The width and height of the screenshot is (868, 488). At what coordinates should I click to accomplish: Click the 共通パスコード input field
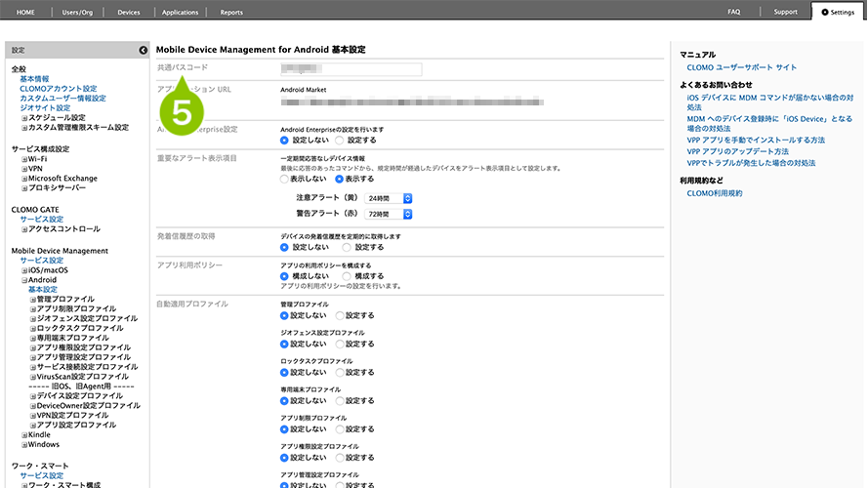[x=351, y=69]
